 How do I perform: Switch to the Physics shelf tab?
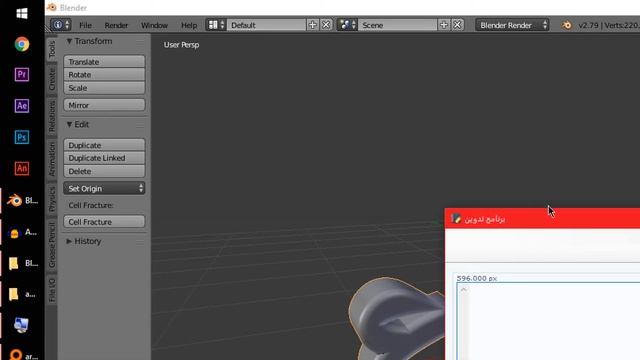pyautogui.click(x=52, y=199)
